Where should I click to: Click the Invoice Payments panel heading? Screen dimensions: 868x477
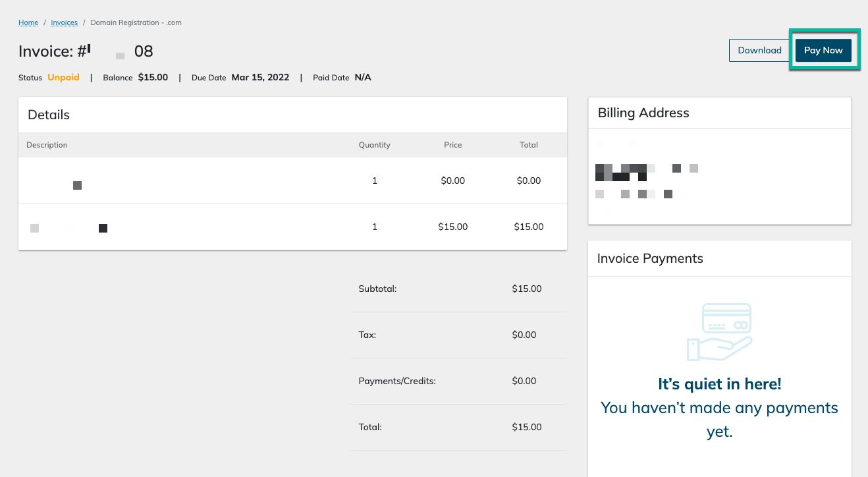click(x=650, y=258)
